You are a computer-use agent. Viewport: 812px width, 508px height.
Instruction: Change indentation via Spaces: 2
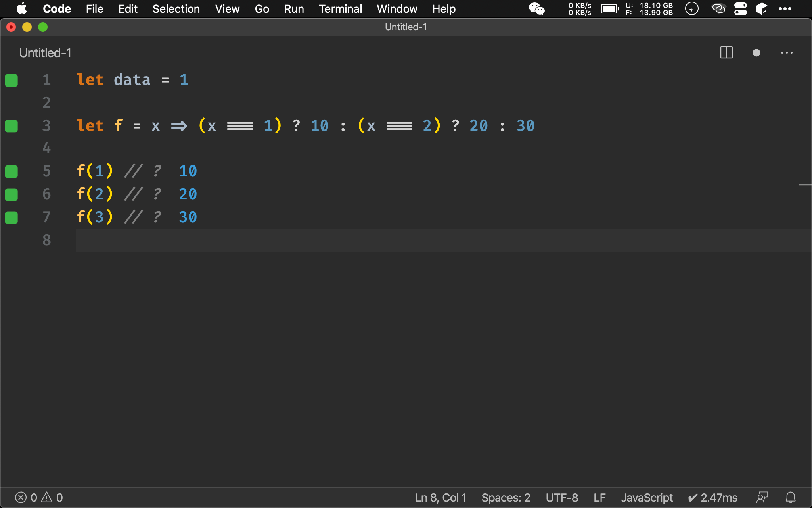506,498
